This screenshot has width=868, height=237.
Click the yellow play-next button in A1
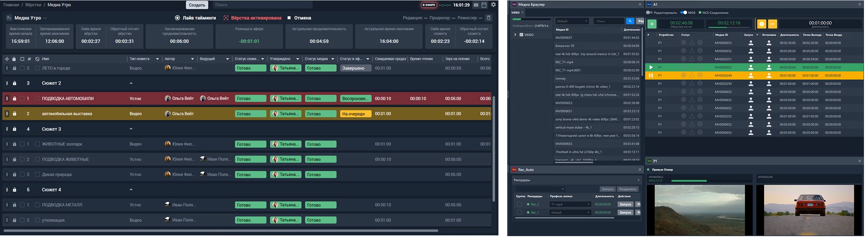point(762,24)
